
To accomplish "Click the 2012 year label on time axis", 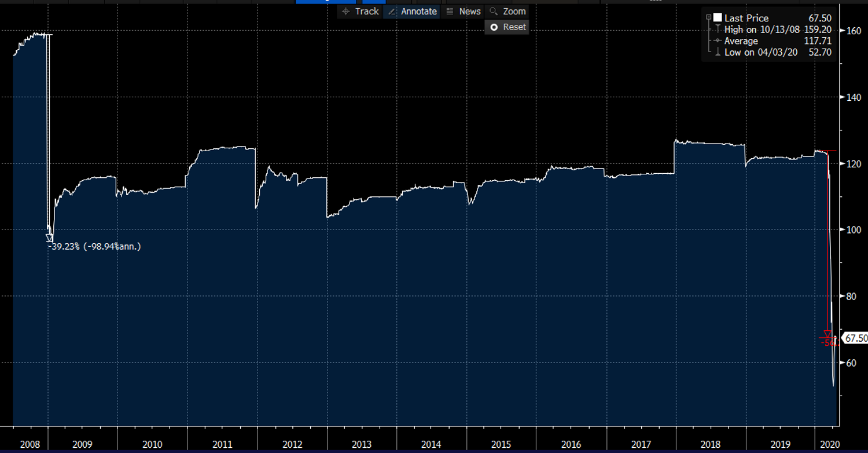I will coord(292,444).
